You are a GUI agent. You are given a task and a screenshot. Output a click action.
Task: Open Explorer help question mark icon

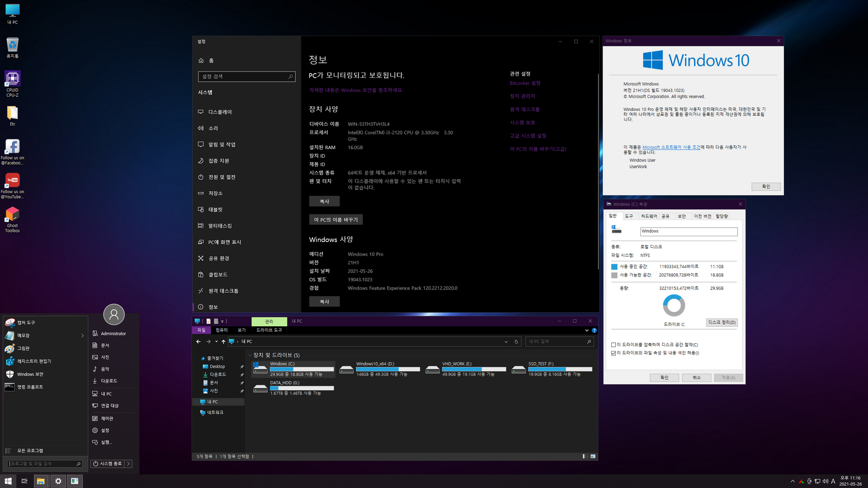click(x=594, y=330)
